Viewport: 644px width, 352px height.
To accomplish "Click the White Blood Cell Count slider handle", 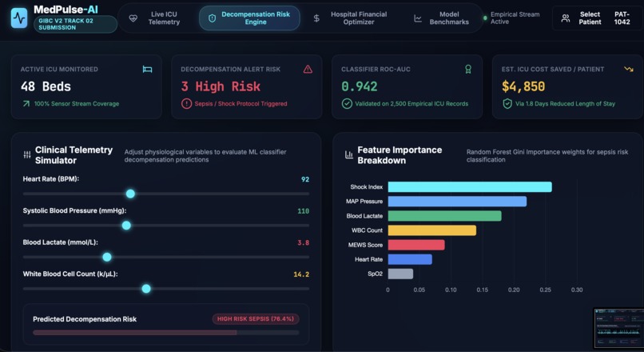I will pos(145,289).
